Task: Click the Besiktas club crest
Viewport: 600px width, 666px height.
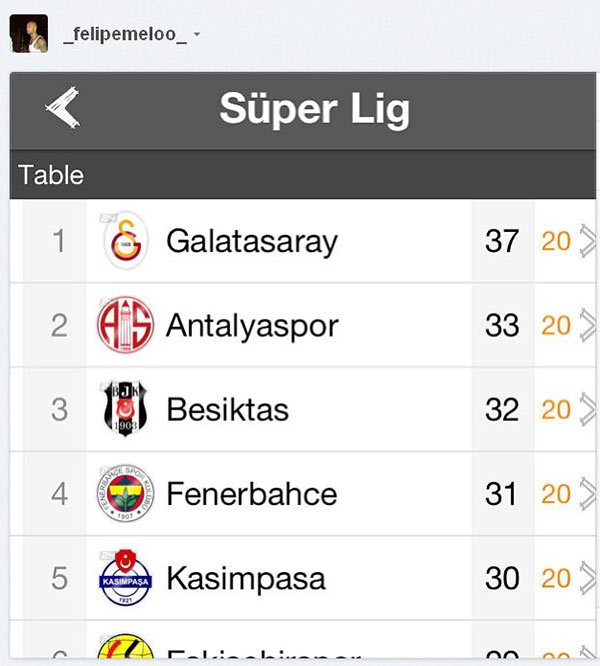Action: tap(125, 409)
